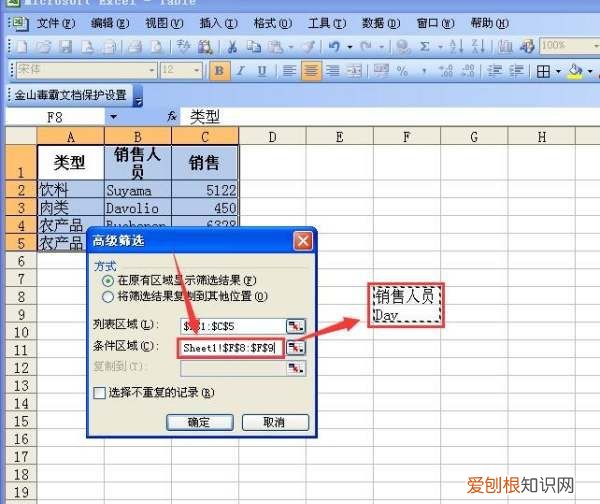This screenshot has height=504, width=600.
Task: Click the Cut scissors icon
Action: click(232, 47)
